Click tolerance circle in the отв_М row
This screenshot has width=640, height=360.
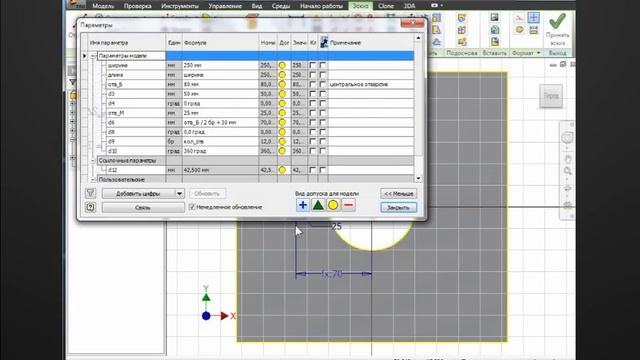coord(282,113)
